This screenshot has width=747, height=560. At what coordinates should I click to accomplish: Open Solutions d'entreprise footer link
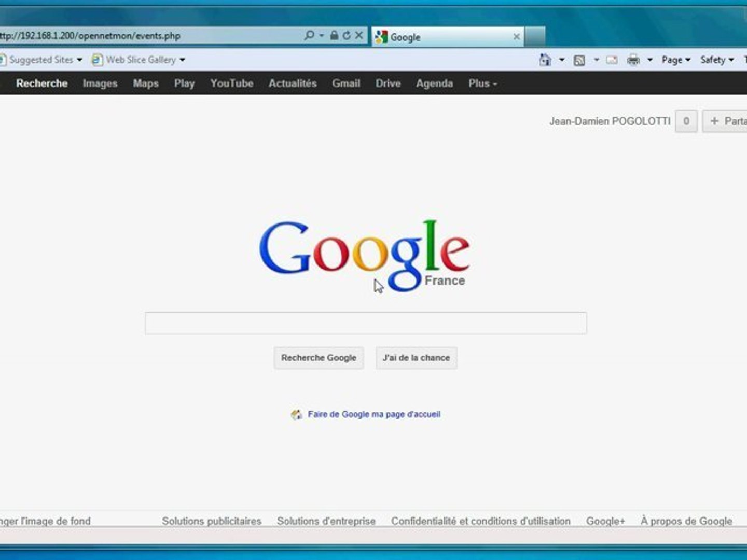point(326,521)
